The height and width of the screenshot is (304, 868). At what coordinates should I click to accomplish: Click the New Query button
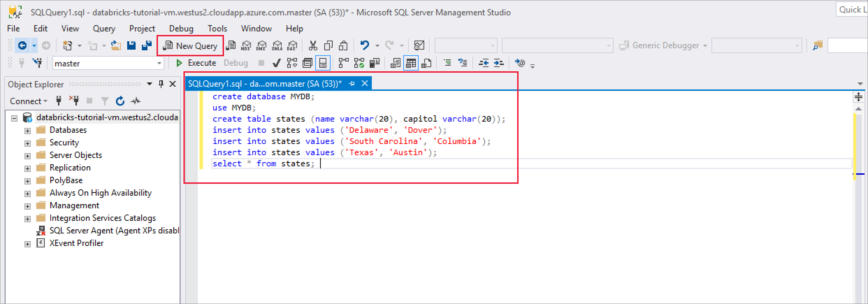click(190, 45)
